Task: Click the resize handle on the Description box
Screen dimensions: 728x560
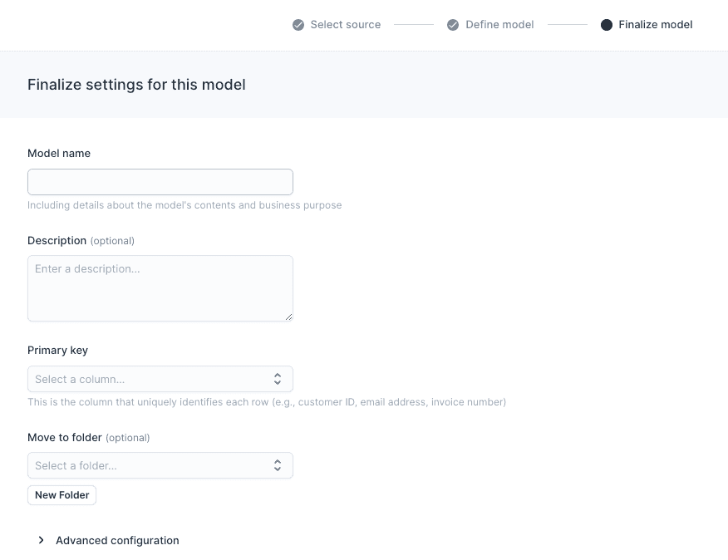Action: click(x=289, y=317)
